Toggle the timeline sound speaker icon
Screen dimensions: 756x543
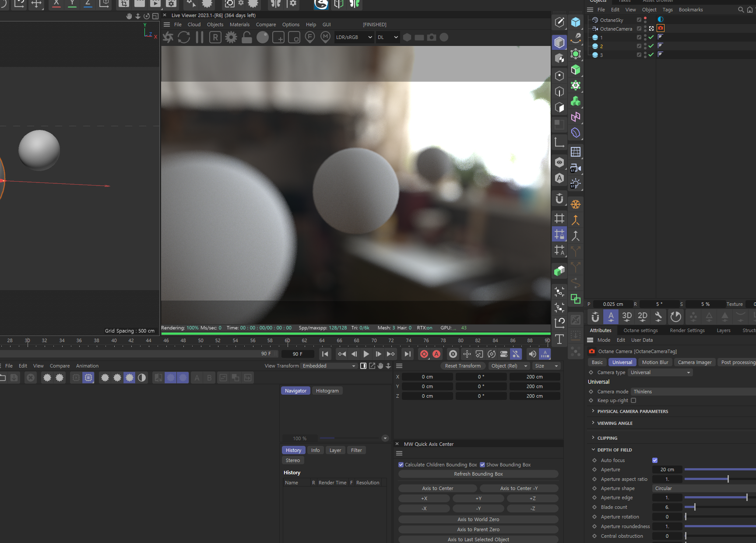pos(532,354)
